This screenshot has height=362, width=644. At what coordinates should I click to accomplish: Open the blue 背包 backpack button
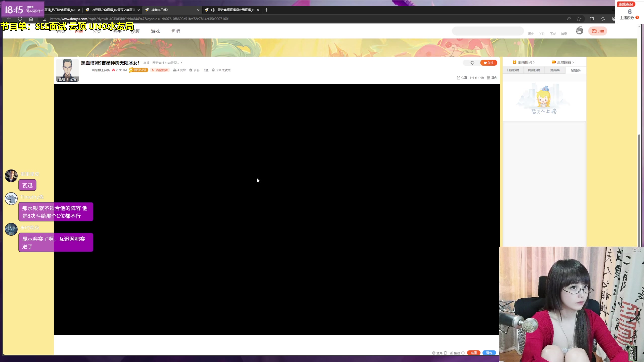click(489, 353)
